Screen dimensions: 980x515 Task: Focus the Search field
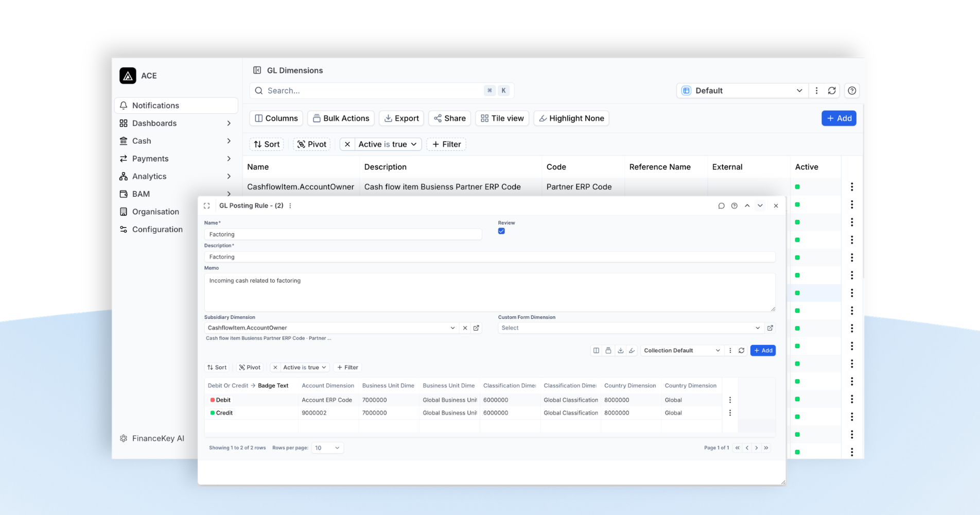[x=381, y=91]
